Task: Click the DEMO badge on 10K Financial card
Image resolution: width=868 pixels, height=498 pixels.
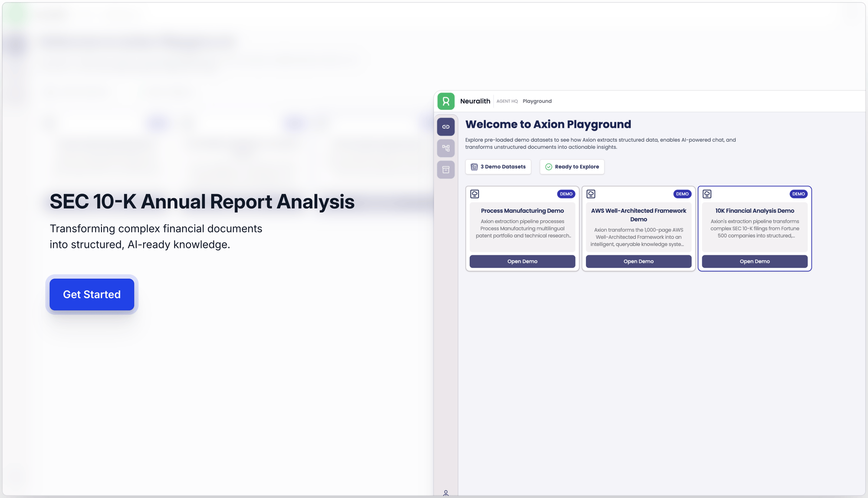Action: (798, 194)
